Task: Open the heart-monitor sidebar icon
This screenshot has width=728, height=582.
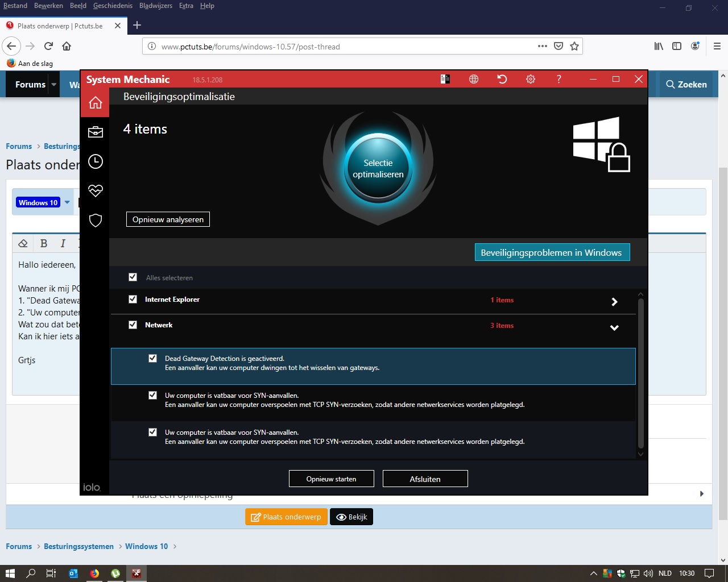Action: 95,191
